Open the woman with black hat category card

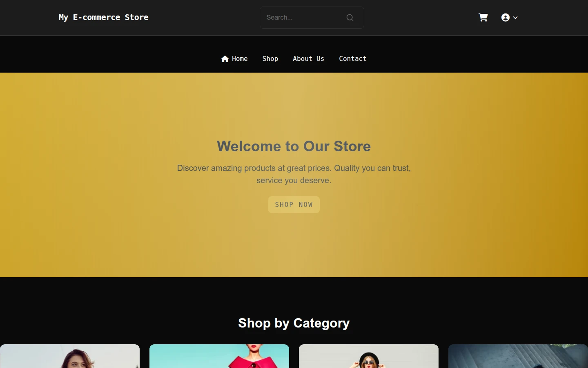coord(369,356)
